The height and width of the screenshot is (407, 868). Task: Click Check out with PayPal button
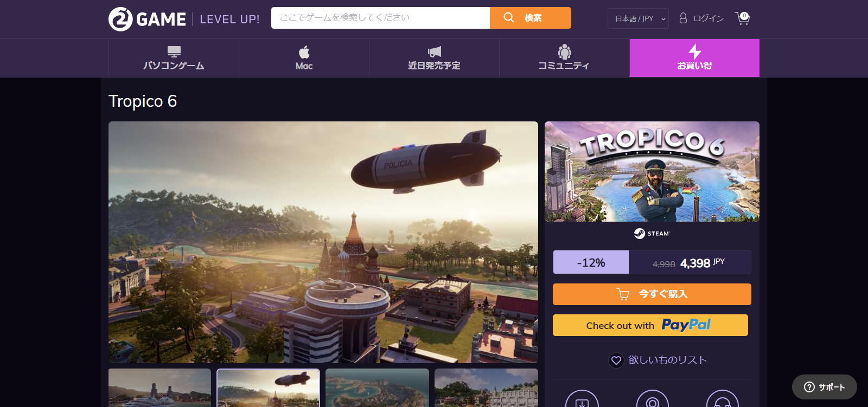point(650,325)
